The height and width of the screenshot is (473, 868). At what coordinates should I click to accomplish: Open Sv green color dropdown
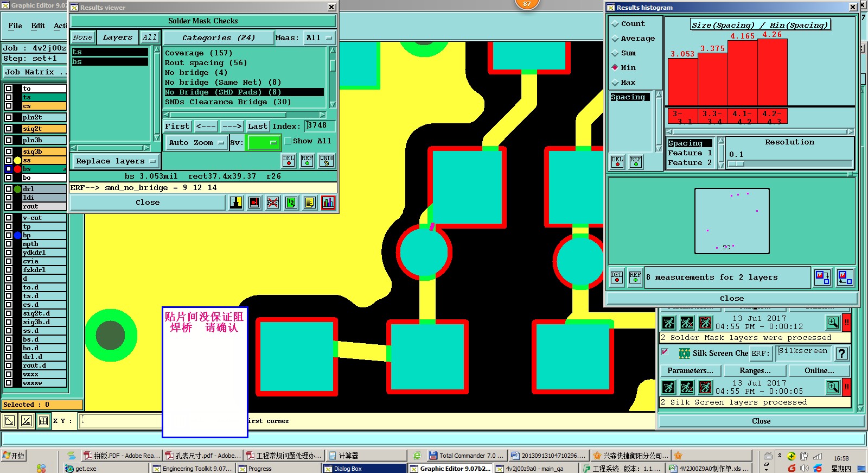[264, 143]
